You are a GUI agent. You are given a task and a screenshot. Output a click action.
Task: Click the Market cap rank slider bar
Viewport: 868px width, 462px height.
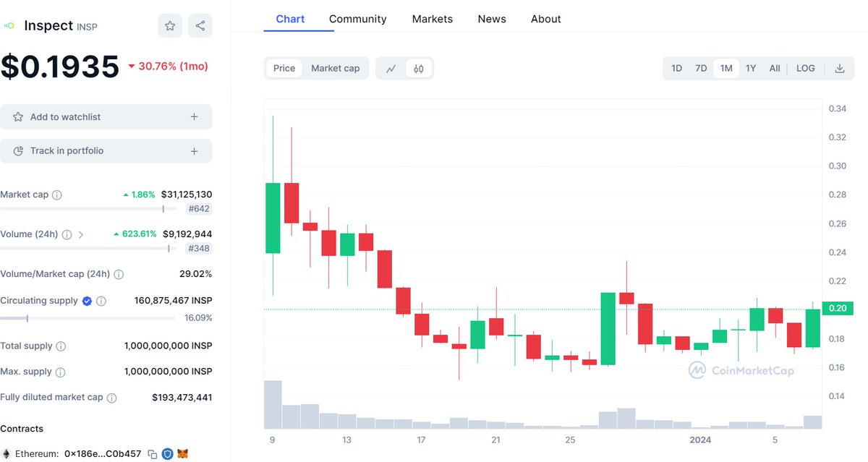88,209
